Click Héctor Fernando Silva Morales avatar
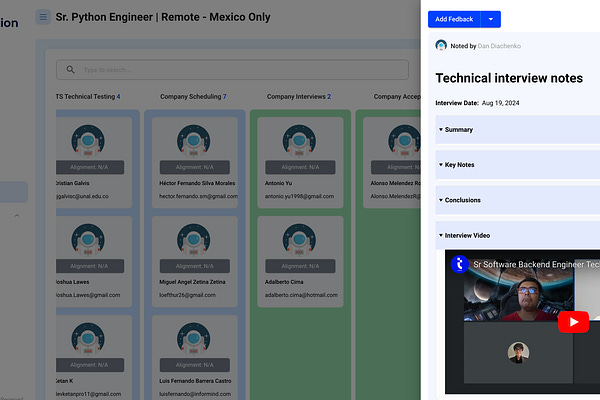The height and width of the screenshot is (400, 600). (x=194, y=140)
